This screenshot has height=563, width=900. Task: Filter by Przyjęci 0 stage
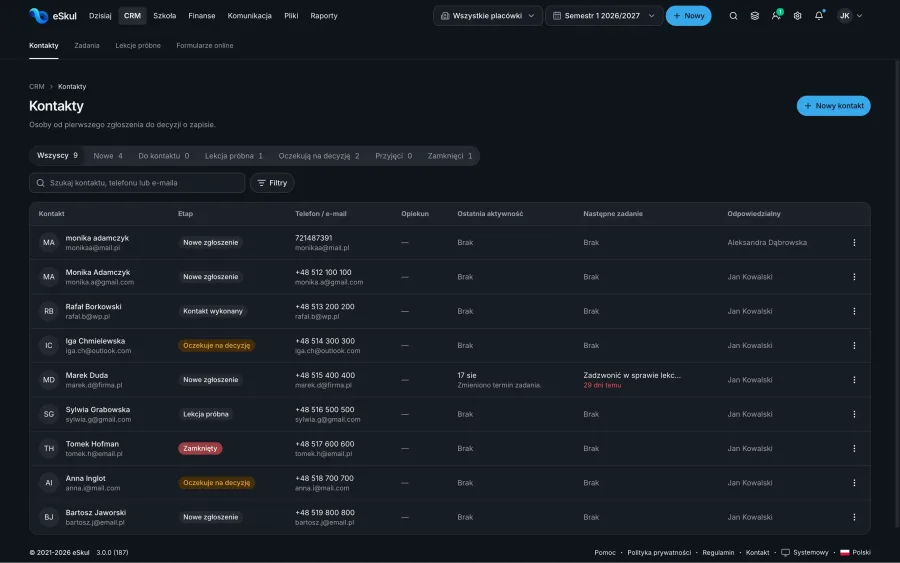393,156
